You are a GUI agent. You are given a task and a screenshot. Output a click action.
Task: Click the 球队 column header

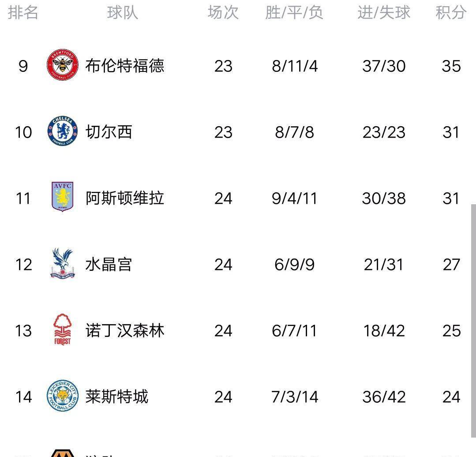pyautogui.click(x=123, y=13)
